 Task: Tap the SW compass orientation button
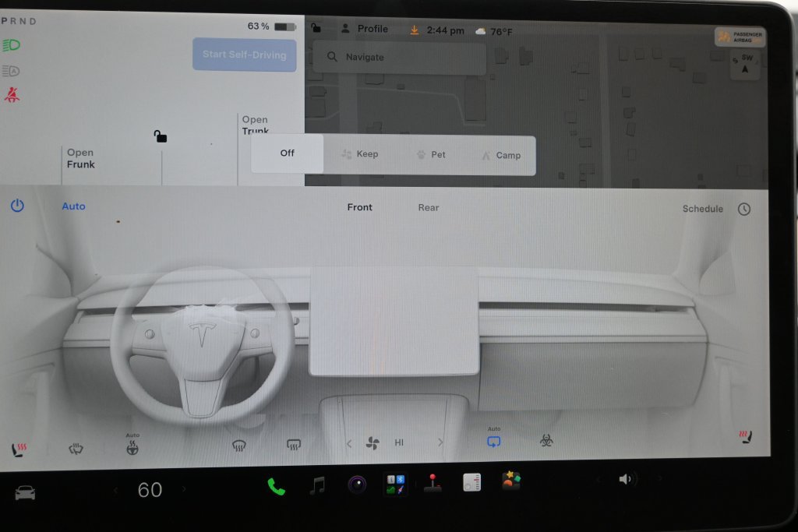tap(745, 65)
